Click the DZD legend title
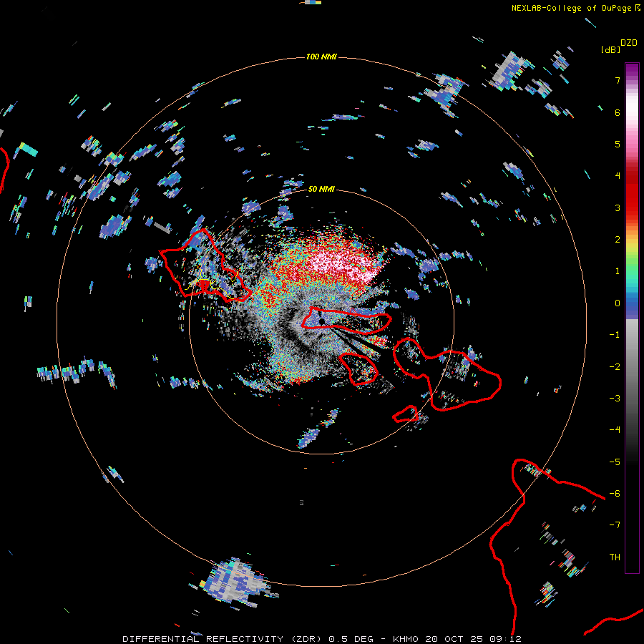This screenshot has height=644, width=644. (629, 43)
